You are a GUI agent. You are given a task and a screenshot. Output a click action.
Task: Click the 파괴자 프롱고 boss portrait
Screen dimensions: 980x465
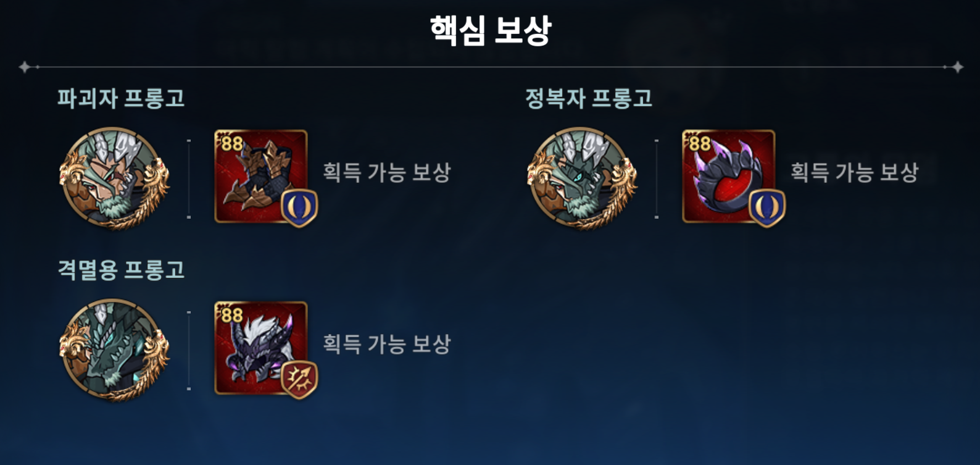(114, 178)
